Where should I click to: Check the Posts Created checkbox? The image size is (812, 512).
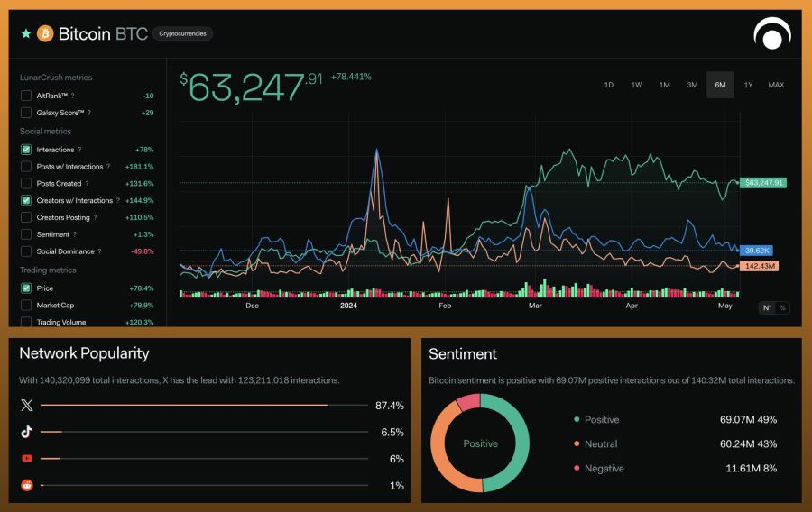click(26, 184)
